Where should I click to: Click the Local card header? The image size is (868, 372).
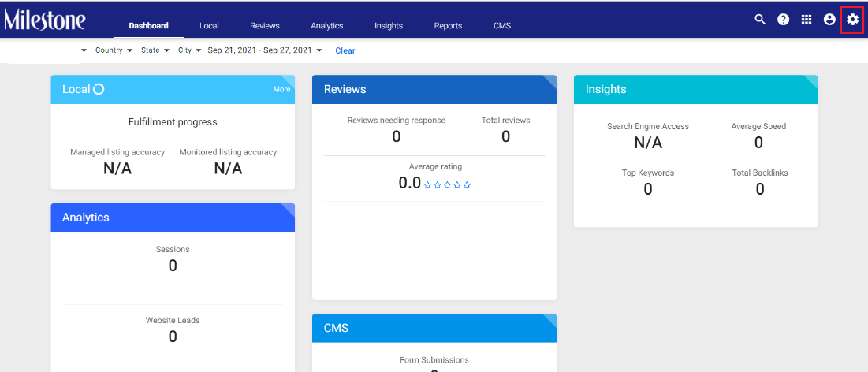pos(173,89)
